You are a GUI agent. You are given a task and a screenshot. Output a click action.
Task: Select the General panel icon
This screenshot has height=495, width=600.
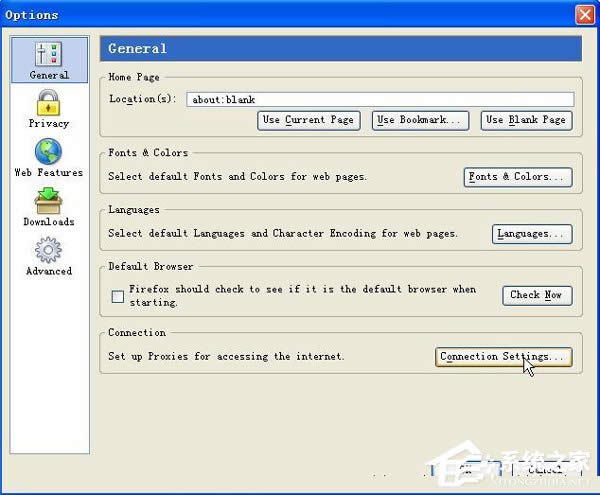tap(48, 59)
